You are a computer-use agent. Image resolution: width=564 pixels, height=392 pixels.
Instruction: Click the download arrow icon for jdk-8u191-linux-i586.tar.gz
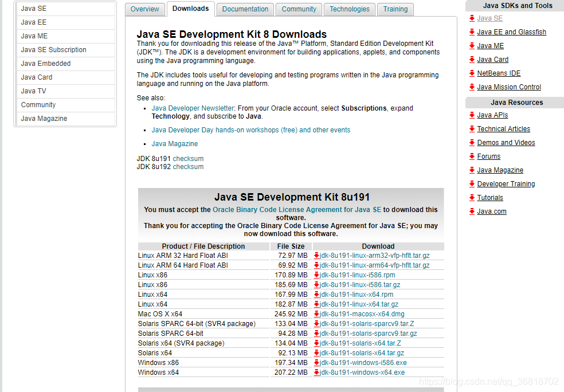click(x=316, y=285)
